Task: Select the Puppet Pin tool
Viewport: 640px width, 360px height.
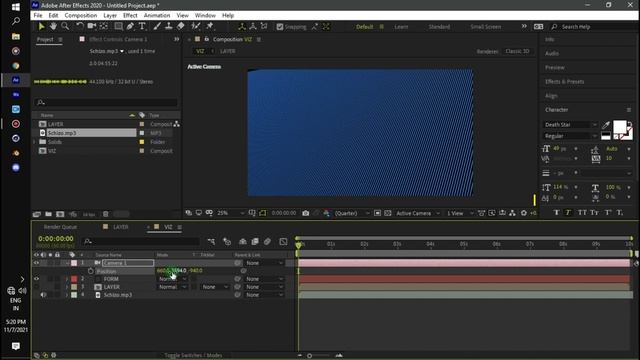Action: 210,27
